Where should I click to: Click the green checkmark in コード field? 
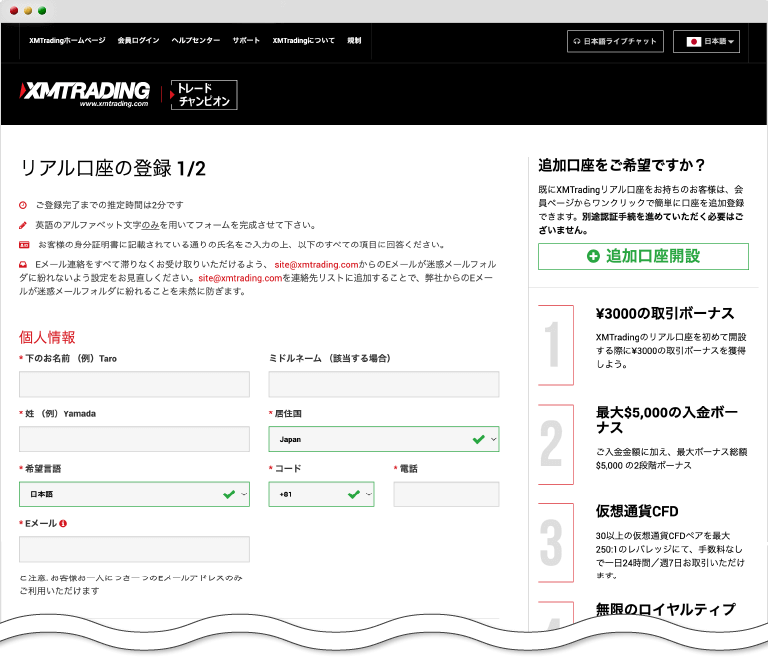tap(354, 494)
